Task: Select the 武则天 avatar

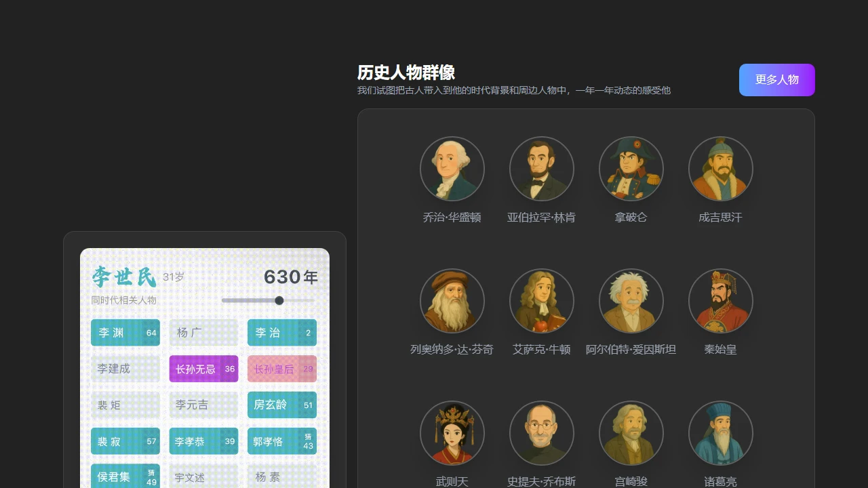Action: (452, 433)
